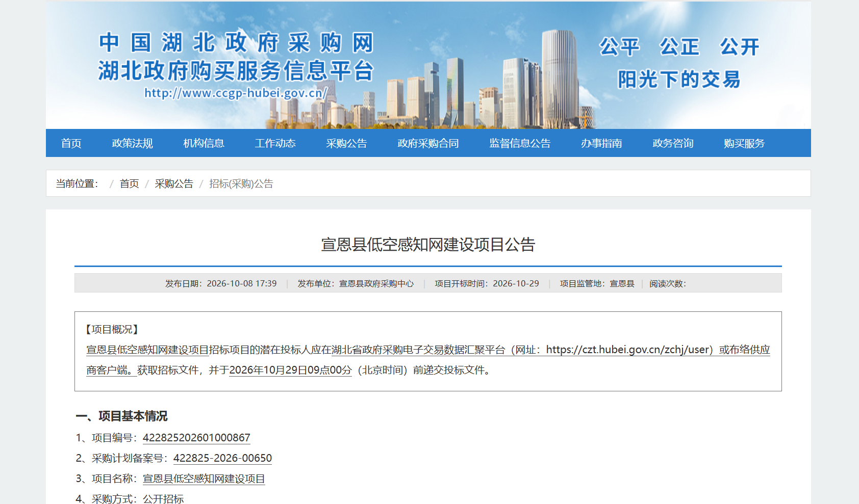The image size is (859, 504).
Task: Click the 公平 公正 公开 slogan
Action: click(679, 47)
